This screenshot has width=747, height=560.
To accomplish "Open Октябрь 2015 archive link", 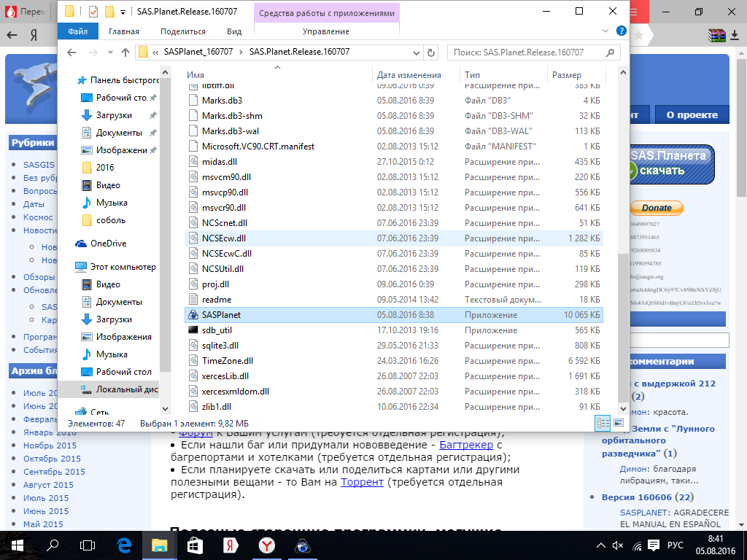I will [x=52, y=459].
